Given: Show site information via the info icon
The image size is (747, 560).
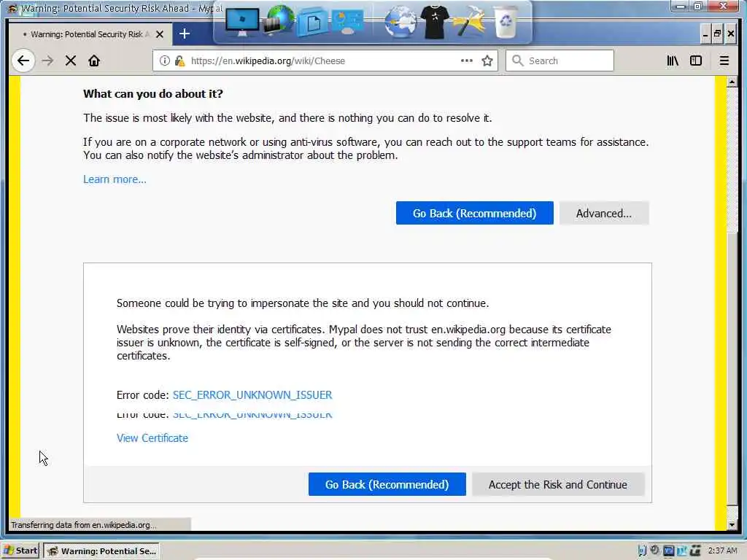Looking at the screenshot, I should [164, 61].
